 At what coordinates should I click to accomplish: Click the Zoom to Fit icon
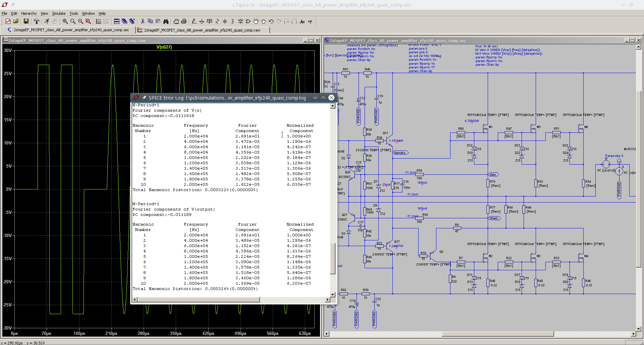pos(88,21)
